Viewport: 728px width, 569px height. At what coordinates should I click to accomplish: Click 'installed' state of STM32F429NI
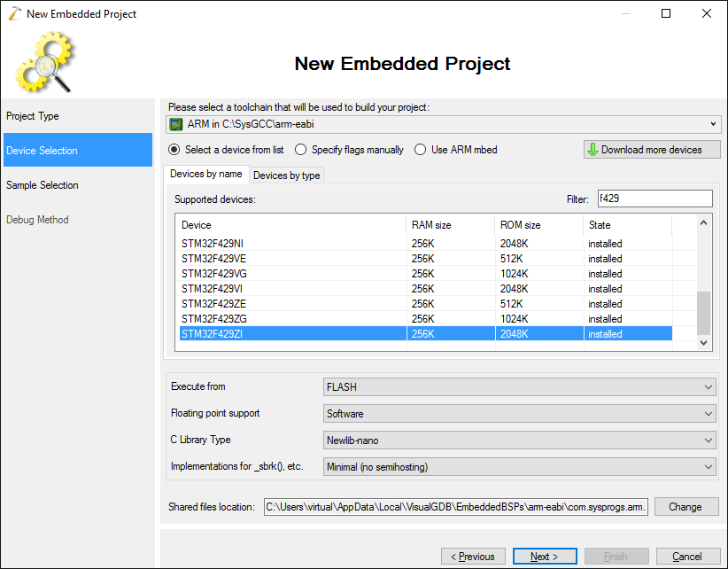pyautogui.click(x=605, y=244)
